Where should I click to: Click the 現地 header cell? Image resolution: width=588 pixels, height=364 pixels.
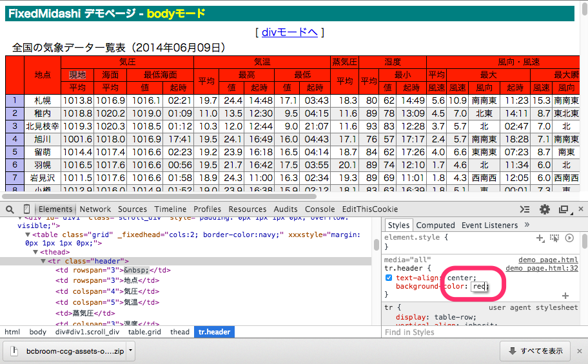point(77,75)
